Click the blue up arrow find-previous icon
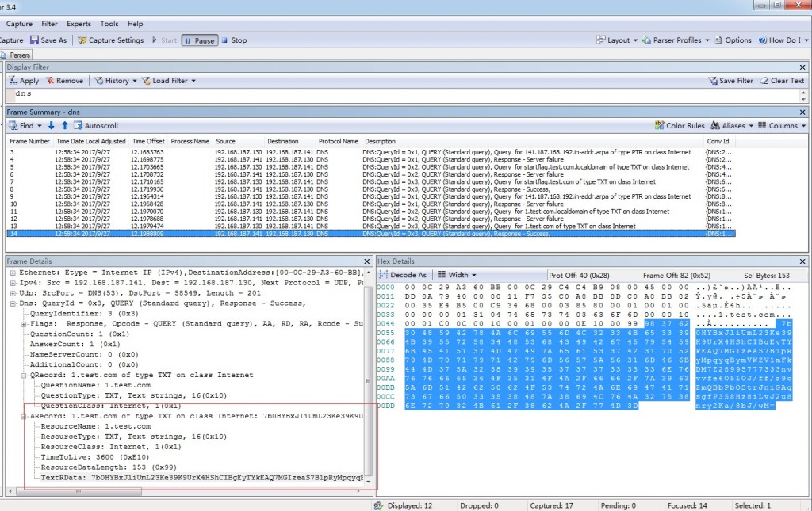 tap(65, 126)
